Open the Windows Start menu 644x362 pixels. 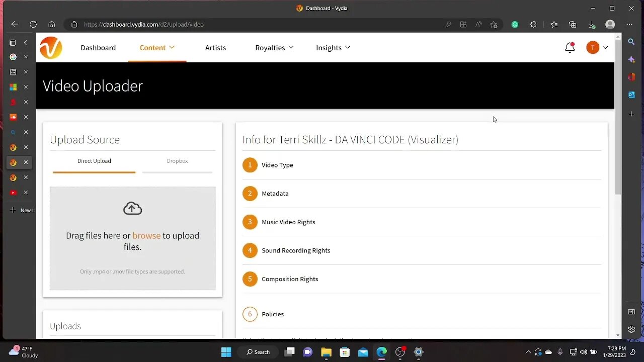coord(226,352)
